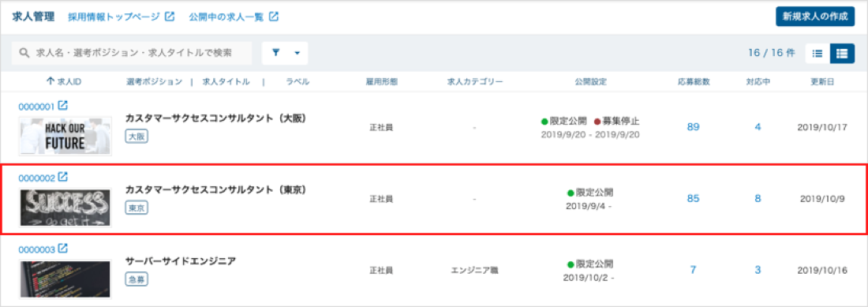Click the funnel filter icon
Viewport: 868px width, 307px height.
tap(276, 53)
